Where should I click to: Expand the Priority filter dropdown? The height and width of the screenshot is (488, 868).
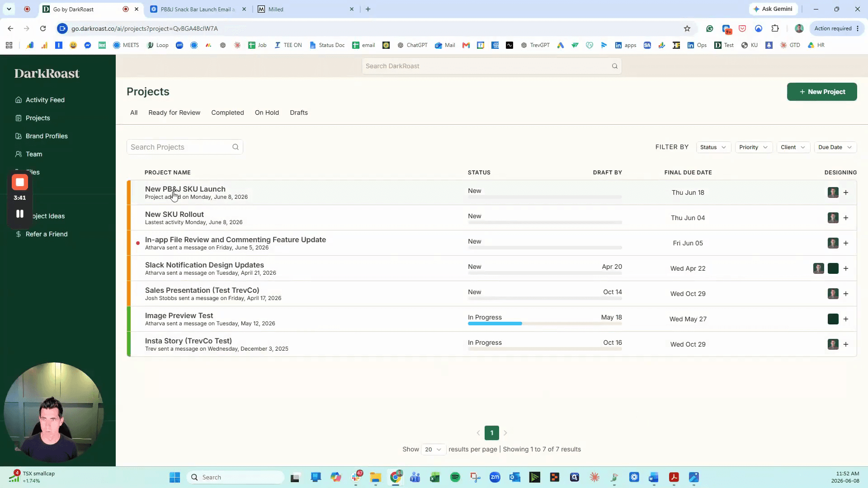[x=754, y=147]
